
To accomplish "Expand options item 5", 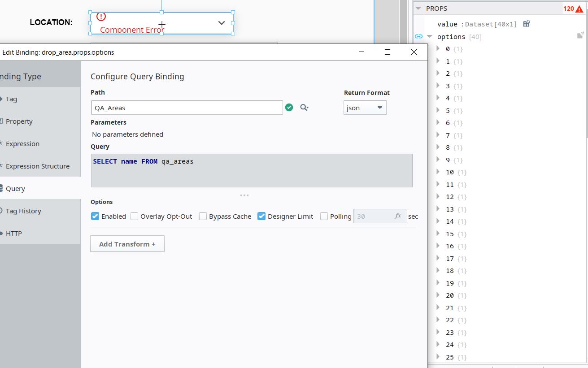I will [438, 110].
